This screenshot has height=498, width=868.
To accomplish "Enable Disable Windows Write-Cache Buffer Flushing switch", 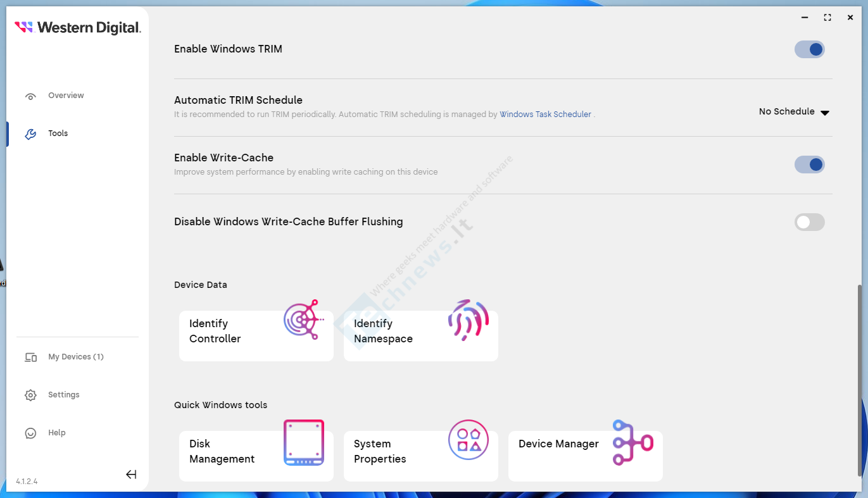I will [x=810, y=222].
